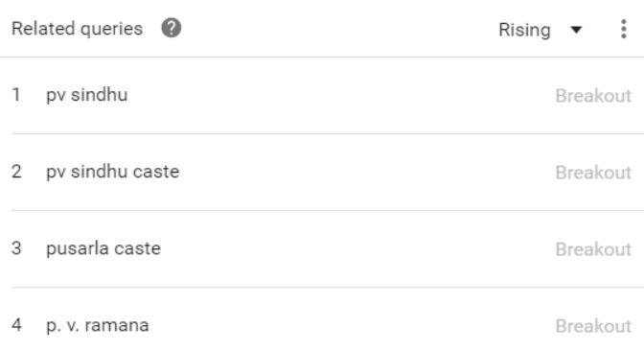This screenshot has height=351, width=644.
Task: Open the three-dot more options menu
Action: tap(624, 29)
